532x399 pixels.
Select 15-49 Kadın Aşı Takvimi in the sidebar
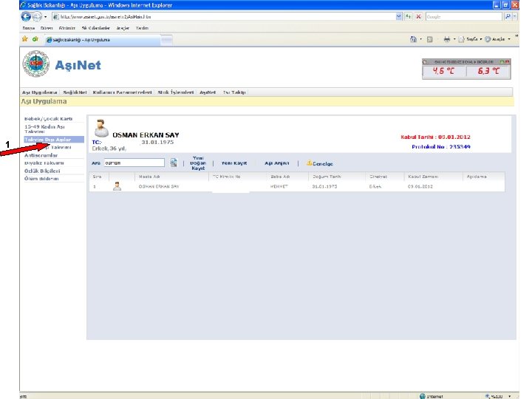tap(44, 129)
